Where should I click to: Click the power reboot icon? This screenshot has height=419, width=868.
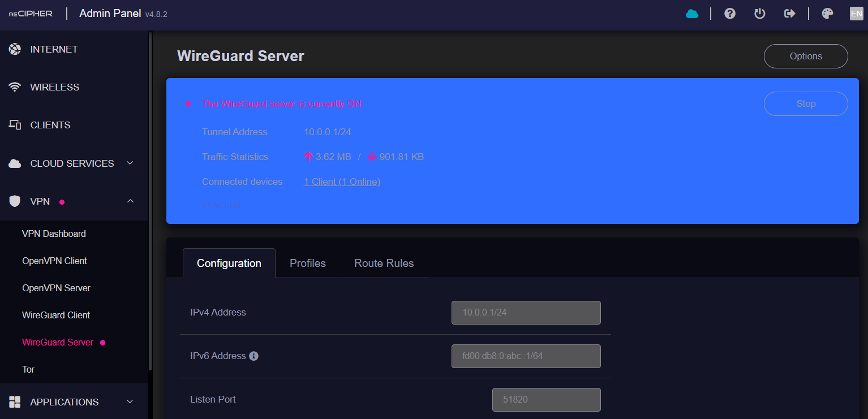[x=760, y=14]
